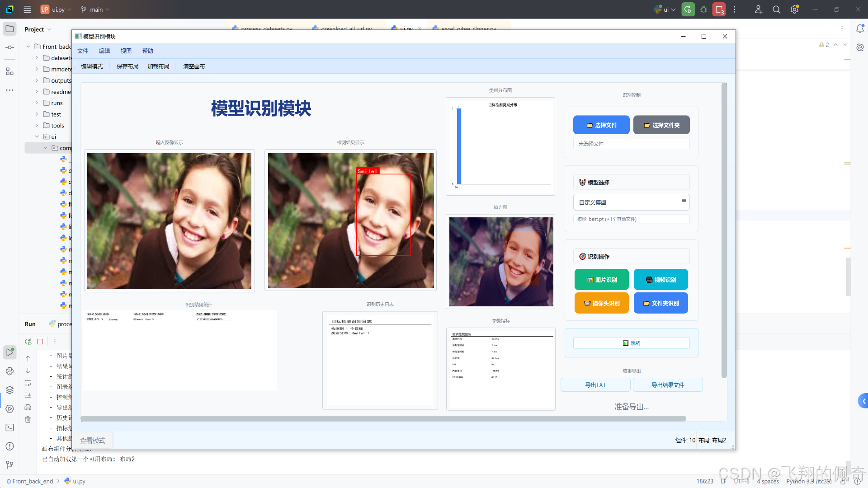Collapse the ui folder in project tree

37,136
